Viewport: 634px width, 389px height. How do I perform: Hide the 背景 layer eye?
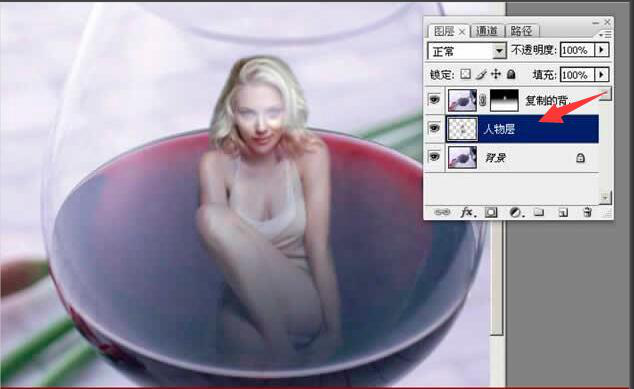coord(434,157)
